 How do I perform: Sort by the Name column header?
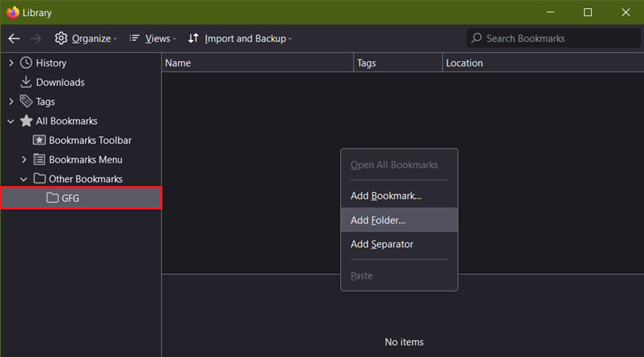257,63
